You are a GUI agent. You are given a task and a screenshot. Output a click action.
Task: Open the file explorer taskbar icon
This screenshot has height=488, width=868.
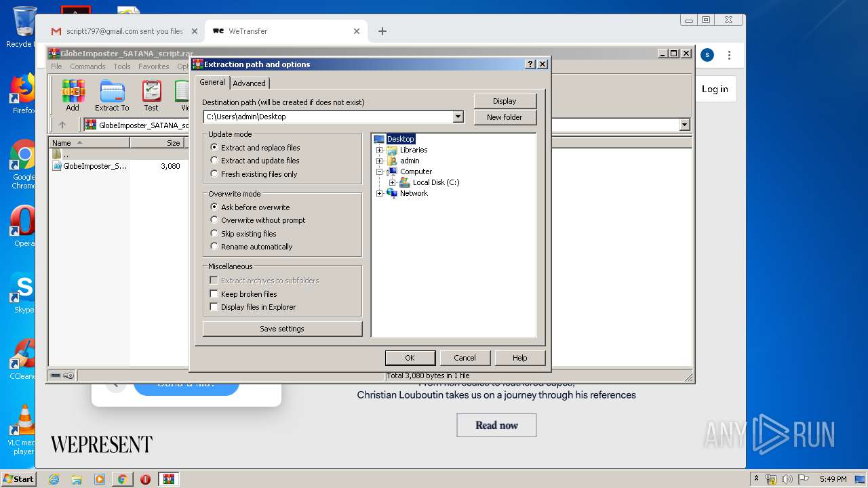(x=77, y=479)
